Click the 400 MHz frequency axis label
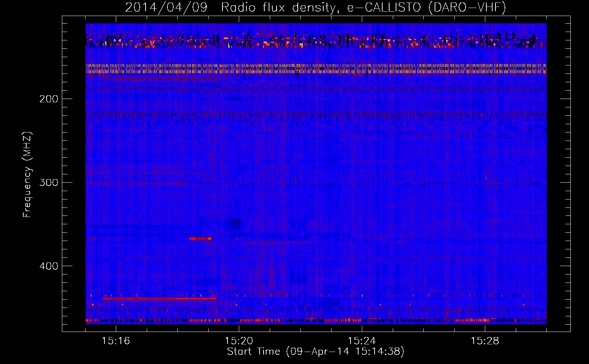589x364 pixels. (x=49, y=266)
